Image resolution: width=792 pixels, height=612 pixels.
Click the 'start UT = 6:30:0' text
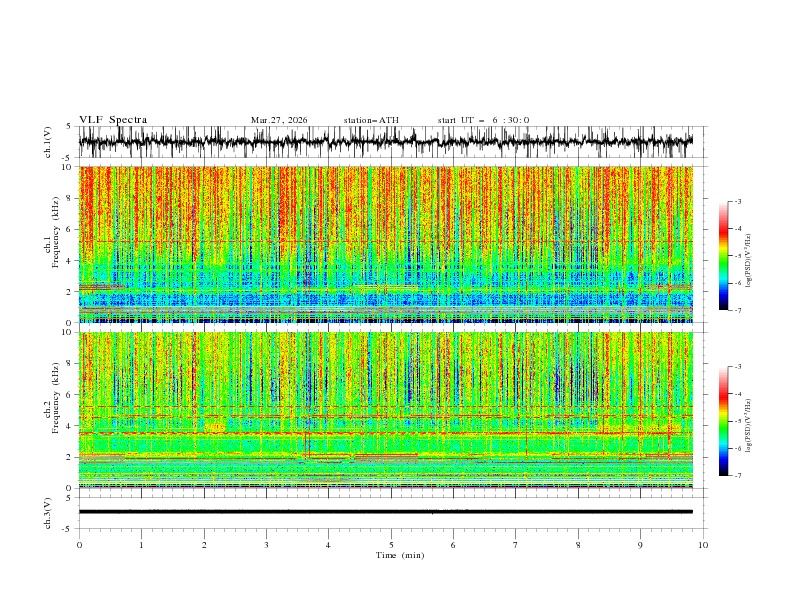point(483,120)
